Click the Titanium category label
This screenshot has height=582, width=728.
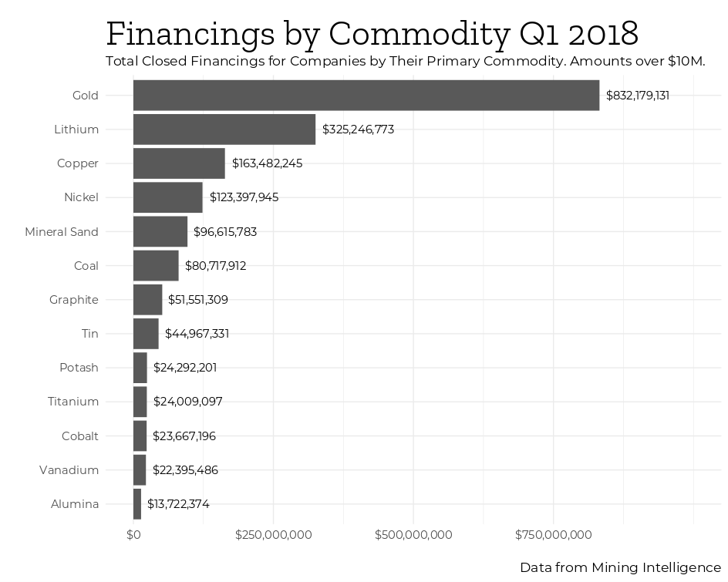click(x=73, y=402)
